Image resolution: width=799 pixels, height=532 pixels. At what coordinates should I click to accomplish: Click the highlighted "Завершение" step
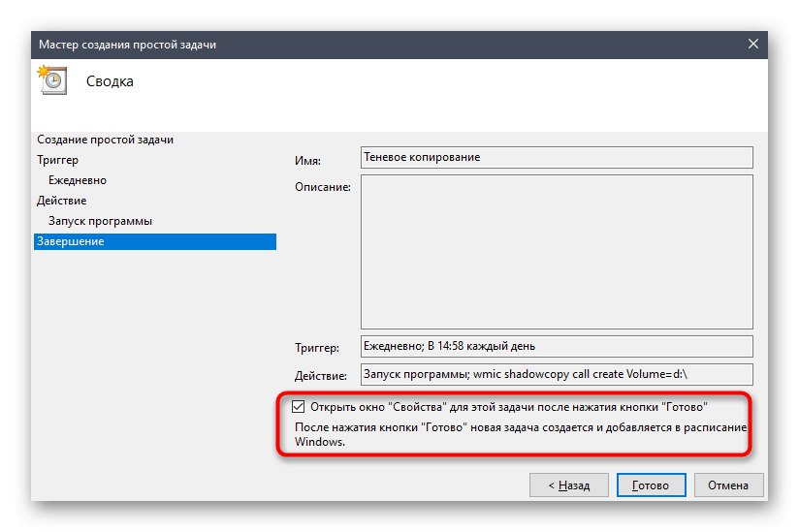click(x=70, y=241)
